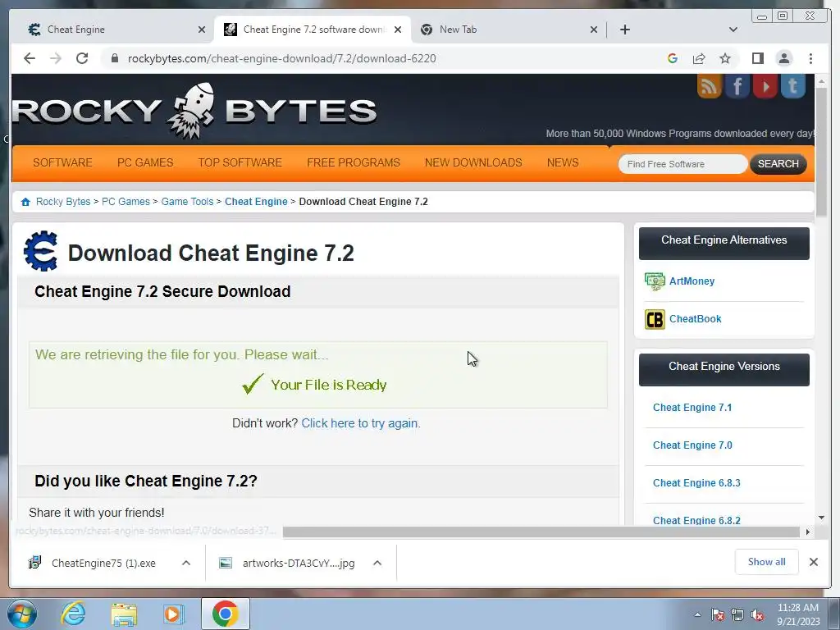Screen dimensions: 840x630
Task: Open the Chrome side panel
Action: pos(757,58)
